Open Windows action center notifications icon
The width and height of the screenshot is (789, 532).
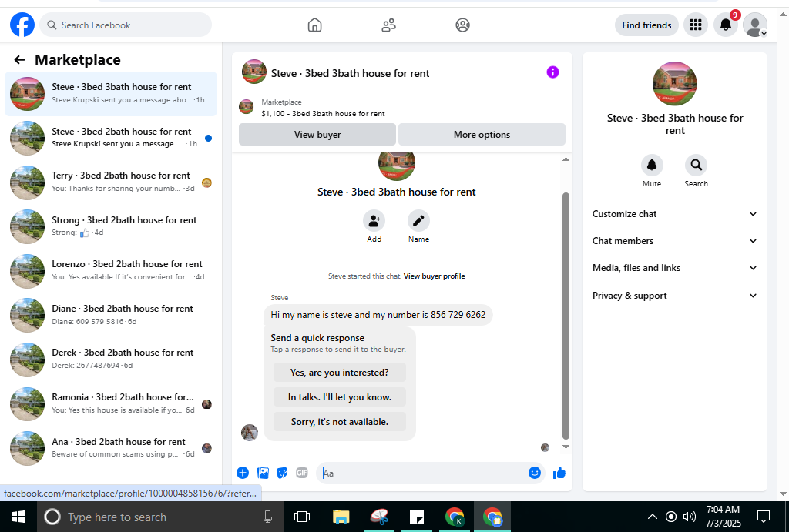click(764, 517)
